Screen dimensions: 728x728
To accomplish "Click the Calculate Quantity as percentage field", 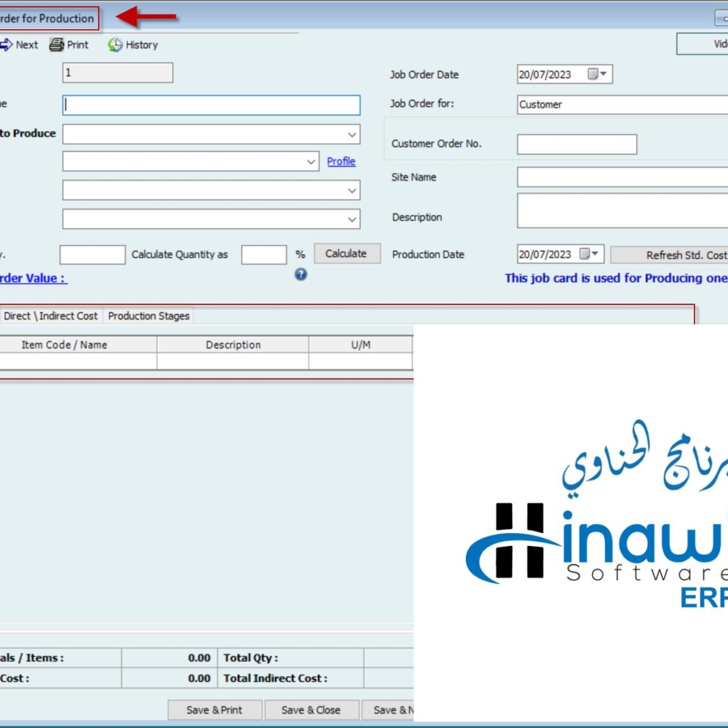I will pos(264,254).
